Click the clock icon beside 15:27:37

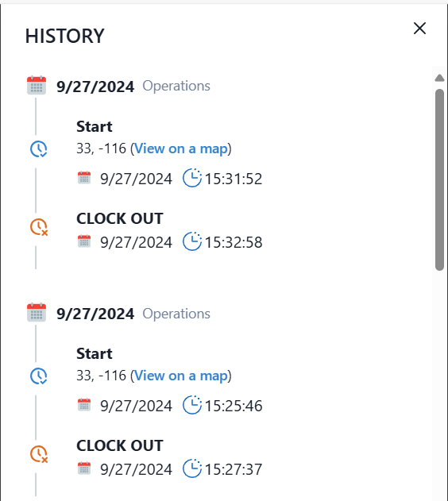click(192, 468)
